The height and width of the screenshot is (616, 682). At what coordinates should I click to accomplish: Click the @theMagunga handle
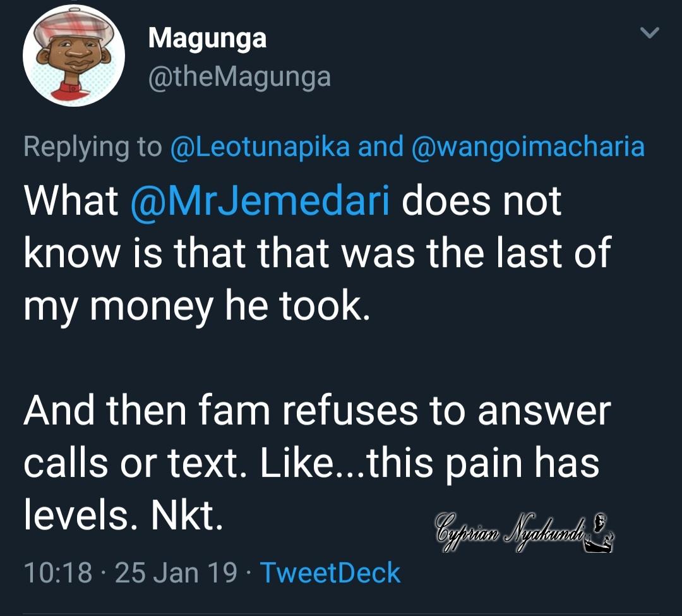coord(239,76)
